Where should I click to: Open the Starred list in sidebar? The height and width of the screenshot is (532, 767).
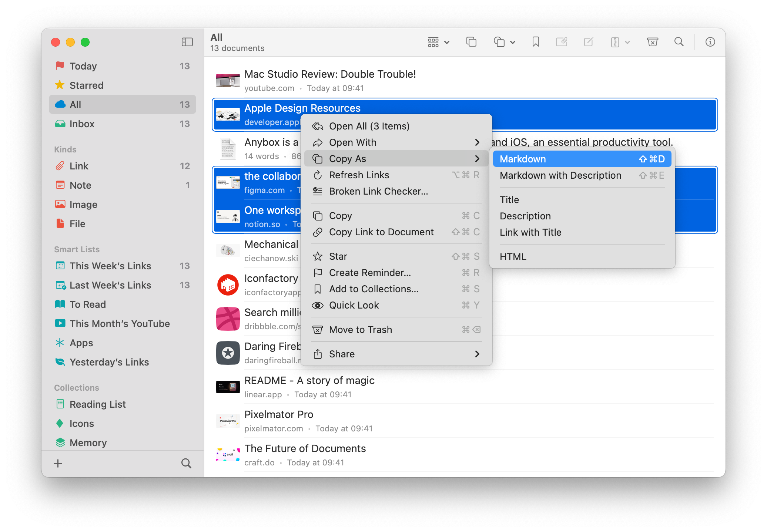86,85
